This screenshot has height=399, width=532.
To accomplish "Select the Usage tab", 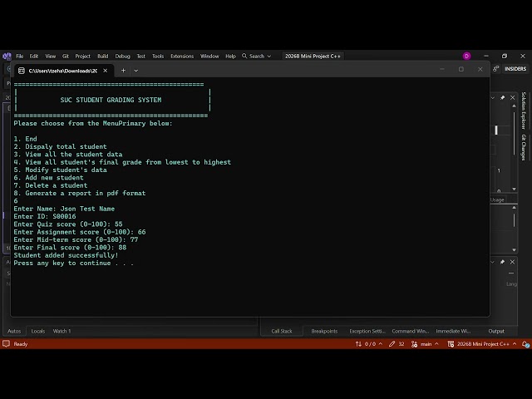I will coord(497,199).
